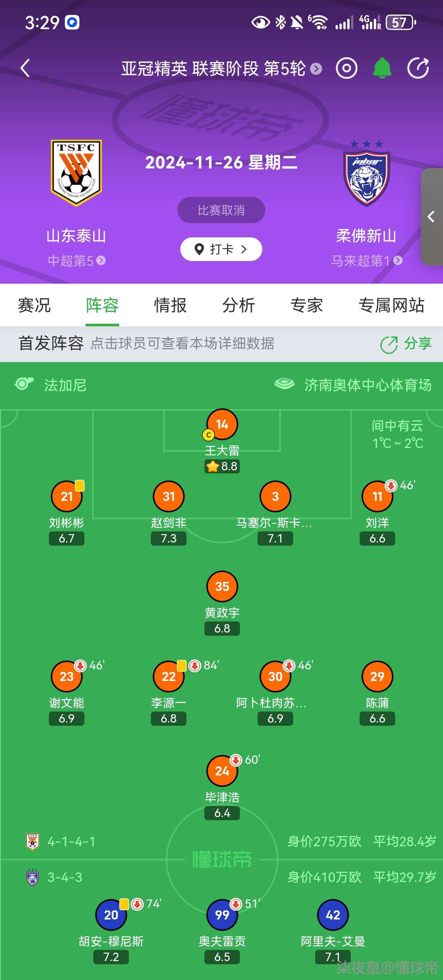The image size is (443, 980).
Task: Expand 中超第5 league ranking arrow
Action: click(101, 261)
